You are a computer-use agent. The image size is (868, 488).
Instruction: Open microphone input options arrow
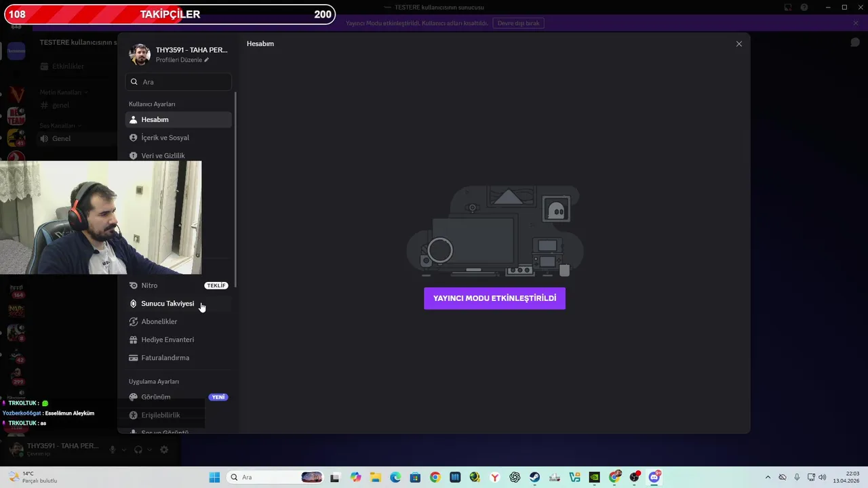coord(123,449)
